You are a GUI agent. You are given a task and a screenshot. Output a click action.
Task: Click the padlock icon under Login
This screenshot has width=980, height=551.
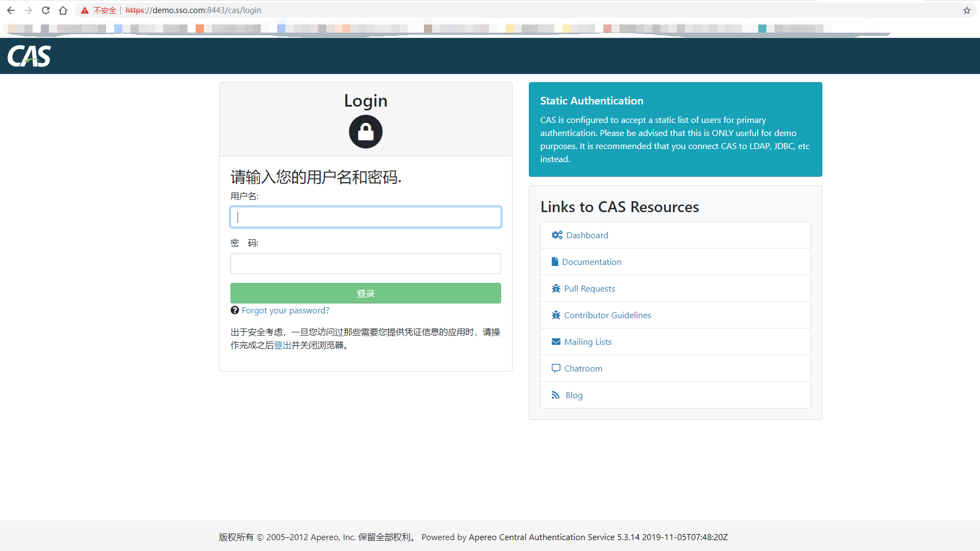click(x=365, y=132)
